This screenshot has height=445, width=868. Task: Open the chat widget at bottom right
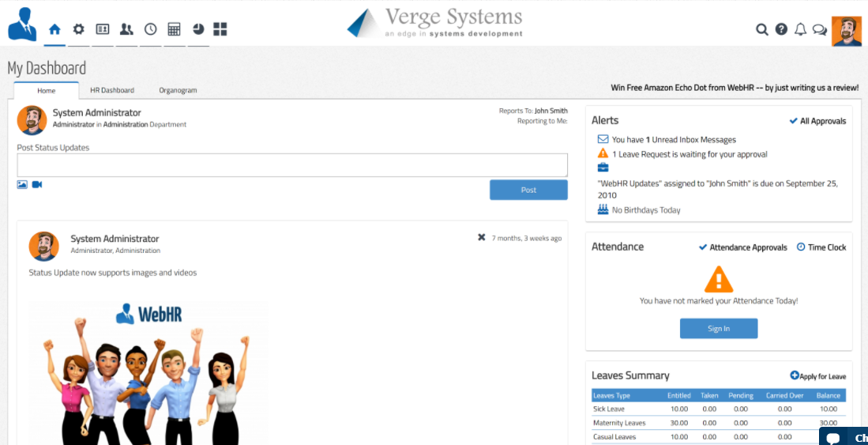[x=843, y=436]
